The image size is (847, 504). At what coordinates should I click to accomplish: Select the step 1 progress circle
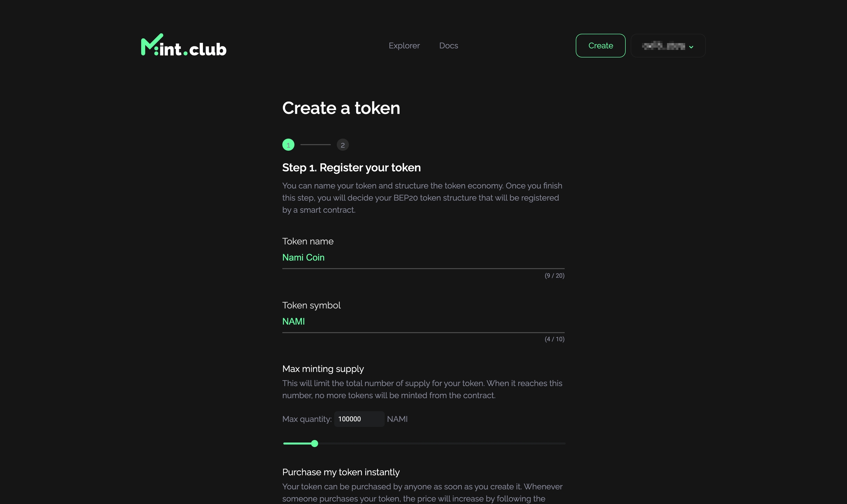(288, 145)
